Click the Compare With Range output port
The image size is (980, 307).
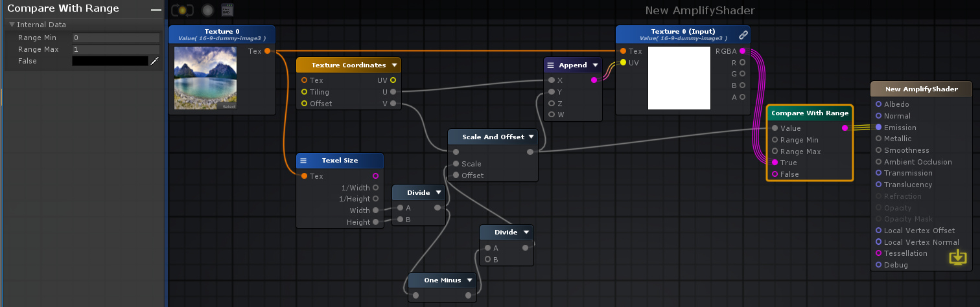point(845,128)
